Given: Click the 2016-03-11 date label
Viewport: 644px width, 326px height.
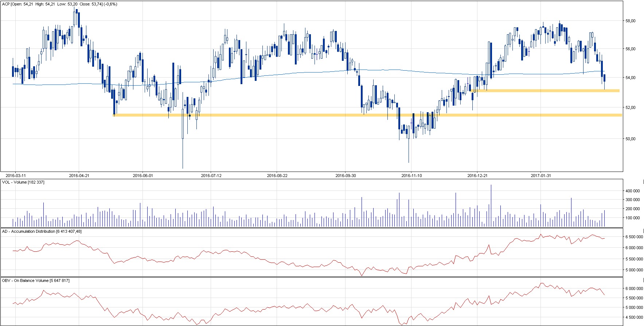Looking at the screenshot, I should point(16,176).
